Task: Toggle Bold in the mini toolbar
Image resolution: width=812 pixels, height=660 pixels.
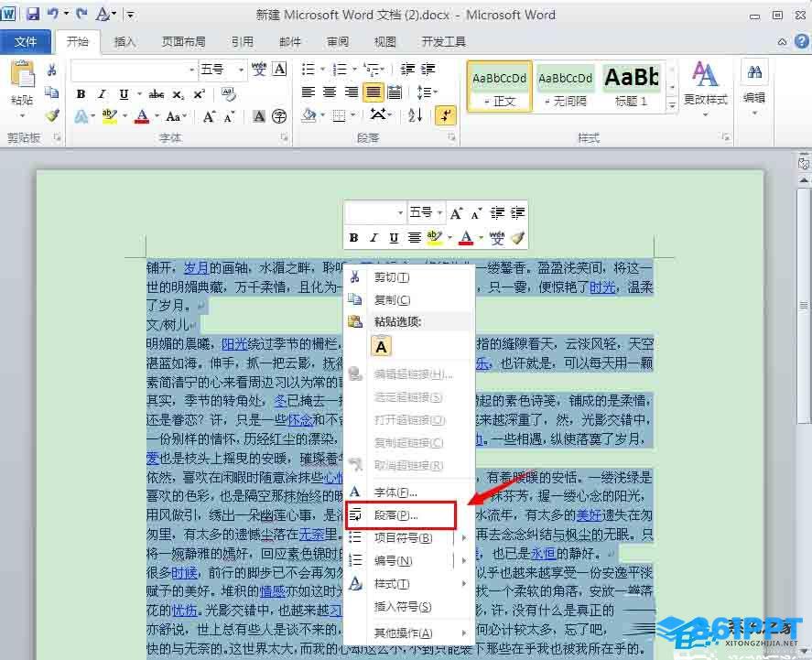Action: click(x=353, y=238)
